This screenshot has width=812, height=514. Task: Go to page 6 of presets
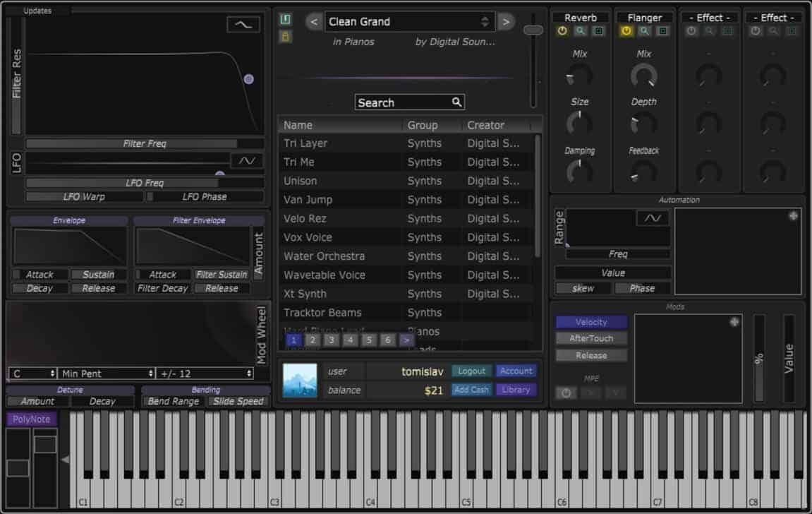(387, 340)
